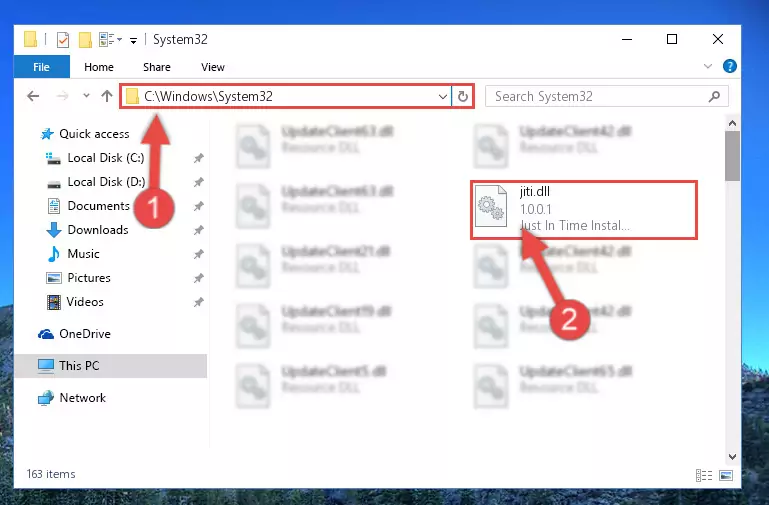Viewport: 769px width, 505px height.
Task: Go forward with the right arrow
Action: pyautogui.click(x=62, y=96)
